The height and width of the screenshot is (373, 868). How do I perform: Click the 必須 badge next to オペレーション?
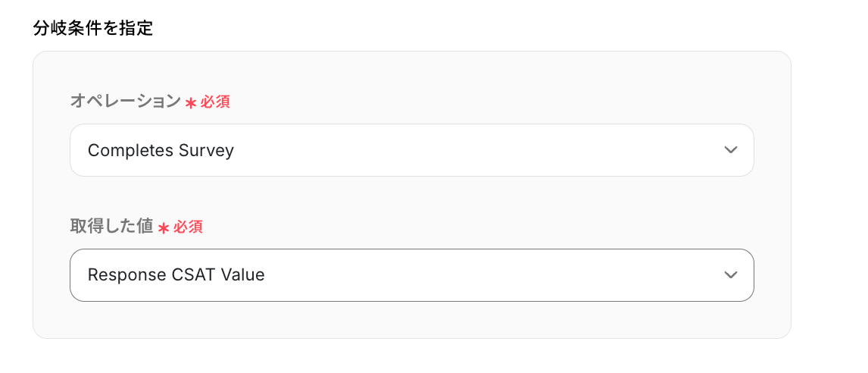[215, 102]
